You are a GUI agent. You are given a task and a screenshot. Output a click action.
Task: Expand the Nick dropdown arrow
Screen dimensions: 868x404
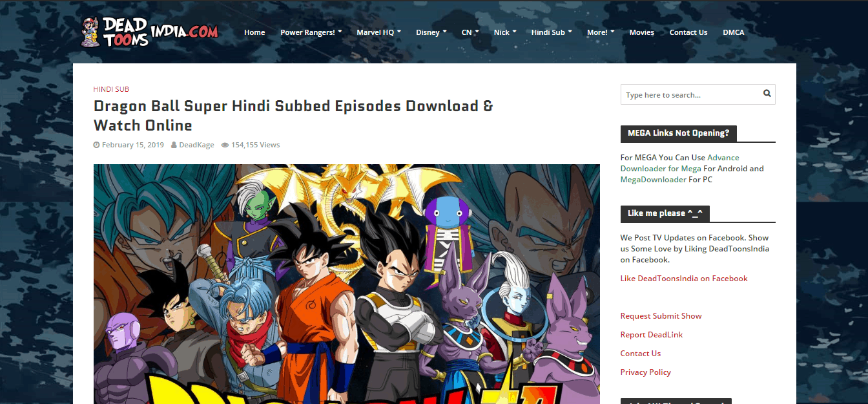coord(514,31)
